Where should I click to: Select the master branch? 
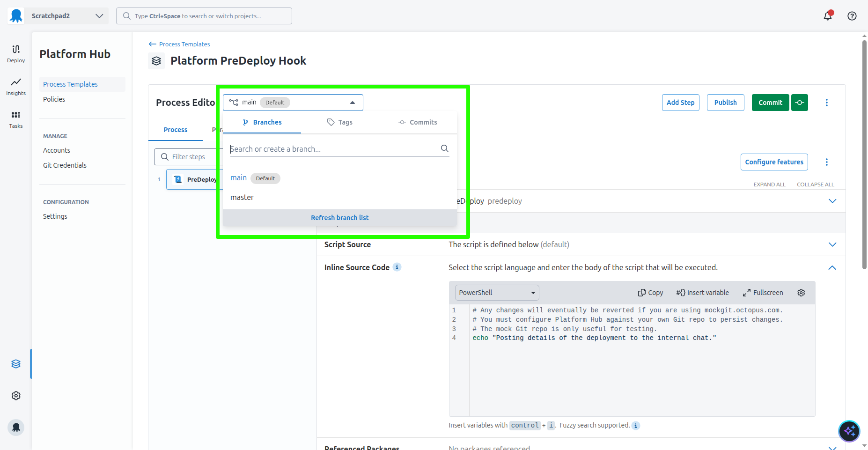point(242,198)
